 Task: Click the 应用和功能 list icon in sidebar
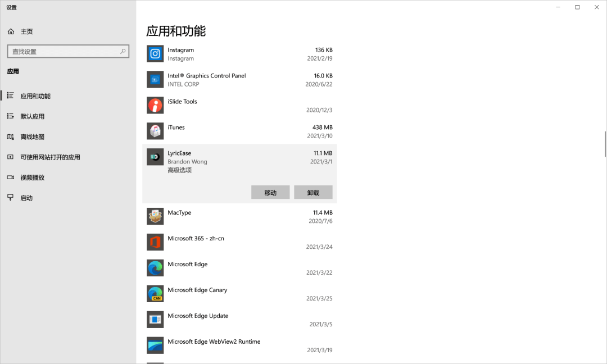pyautogui.click(x=11, y=95)
